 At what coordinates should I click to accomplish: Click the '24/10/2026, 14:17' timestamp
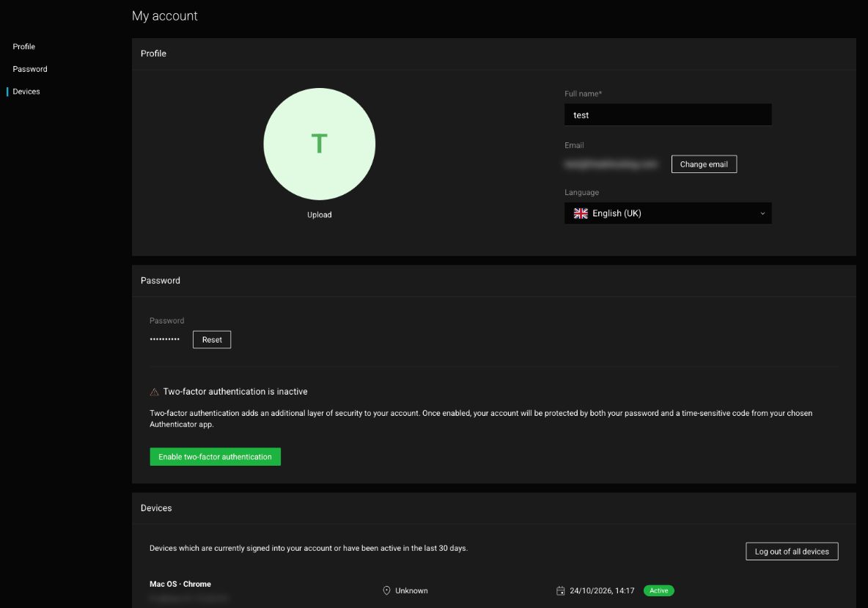click(602, 591)
